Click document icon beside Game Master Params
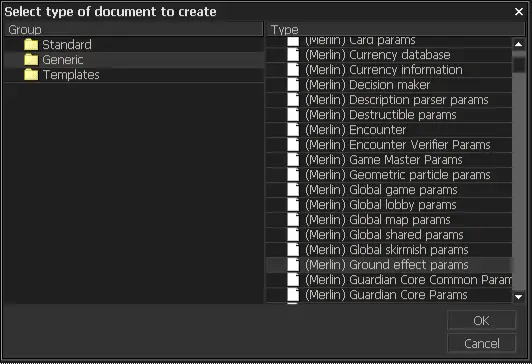The image size is (532, 364). coord(293,160)
